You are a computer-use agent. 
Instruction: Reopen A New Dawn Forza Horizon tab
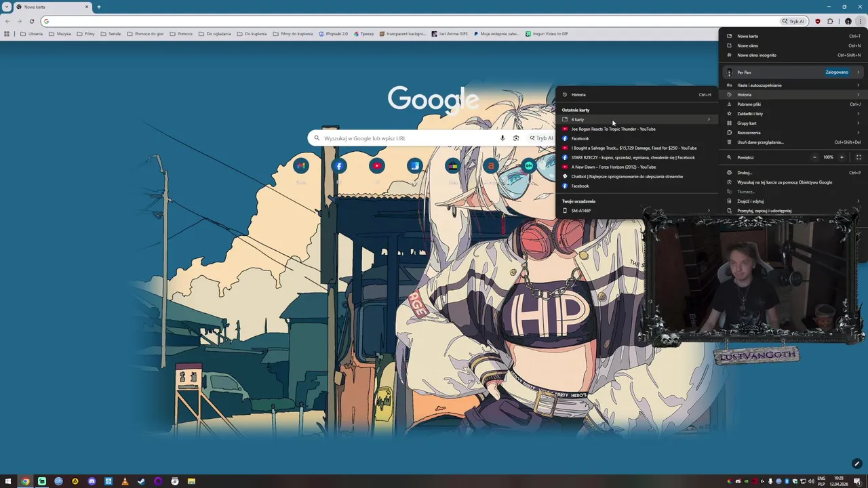click(637, 167)
